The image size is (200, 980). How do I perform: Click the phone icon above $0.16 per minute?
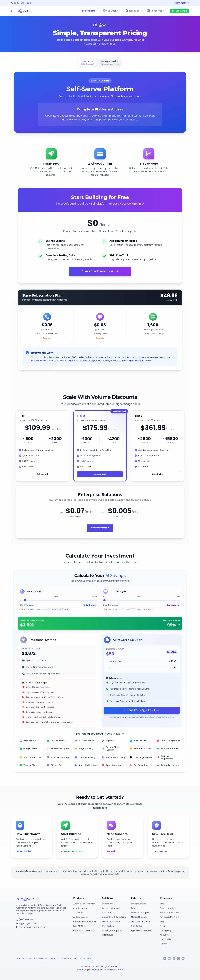47,317
